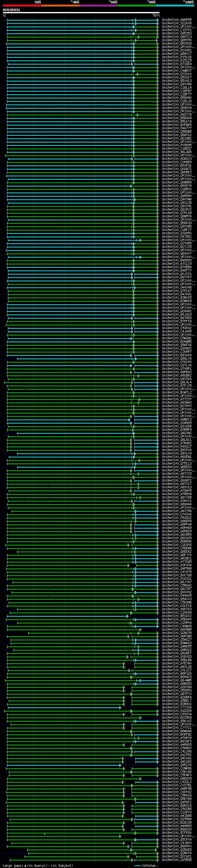The width and height of the screenshot is (197, 868).
Task: Open hit UniRef100_Q4KTI3
Action: point(177,37)
